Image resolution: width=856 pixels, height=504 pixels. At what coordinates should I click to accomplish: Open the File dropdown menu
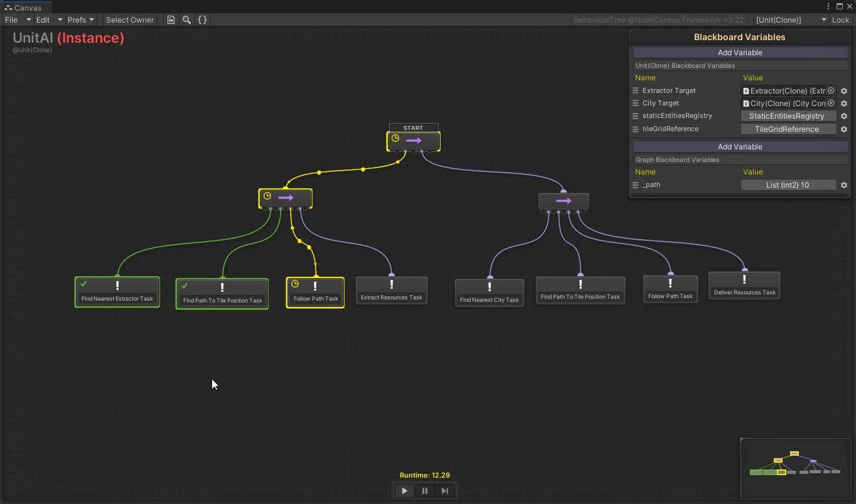click(x=18, y=19)
